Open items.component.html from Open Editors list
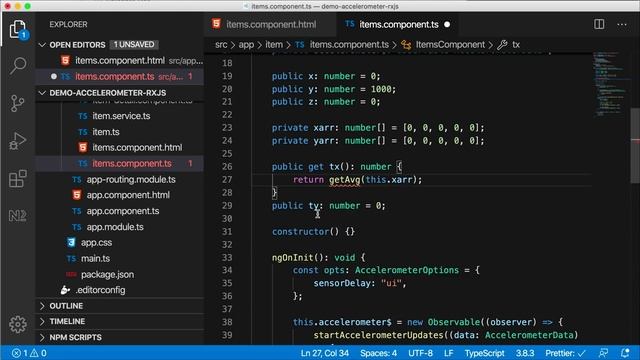Screen dimensions: 640x360 pyautogui.click(x=121, y=60)
